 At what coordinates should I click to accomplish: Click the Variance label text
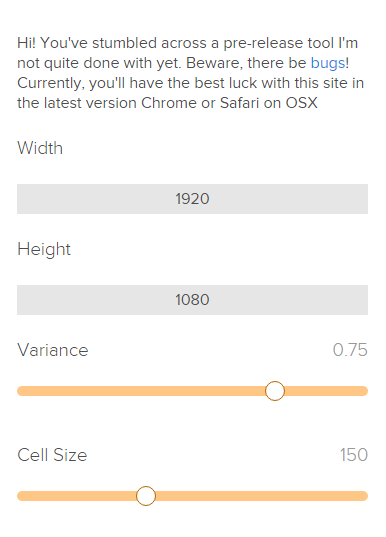click(x=53, y=350)
